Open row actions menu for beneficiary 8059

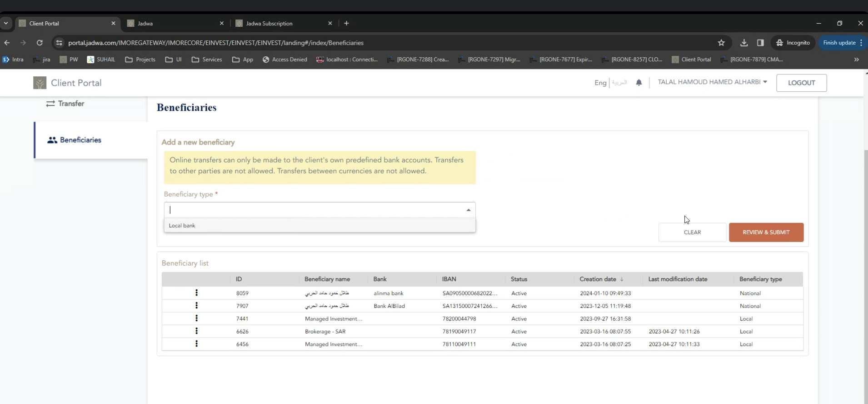point(196,293)
